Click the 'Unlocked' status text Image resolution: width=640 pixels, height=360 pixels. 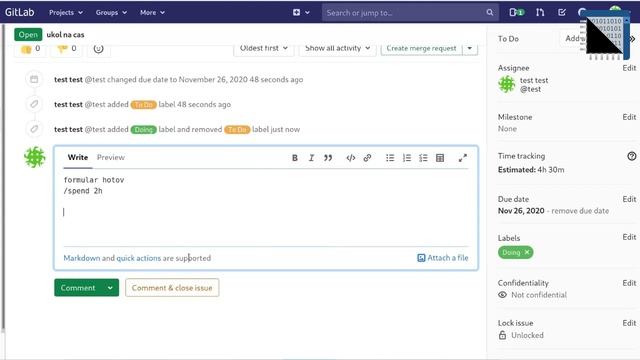pyautogui.click(x=527, y=335)
